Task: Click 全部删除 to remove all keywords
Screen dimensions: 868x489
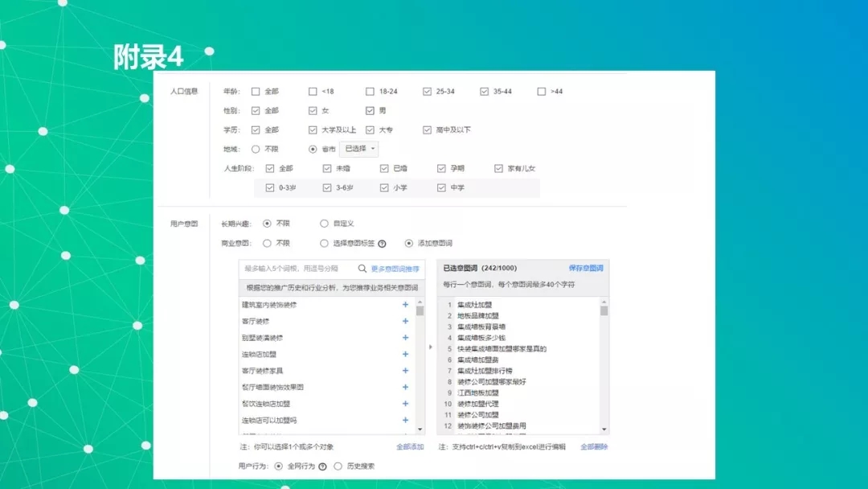Action: (x=594, y=446)
